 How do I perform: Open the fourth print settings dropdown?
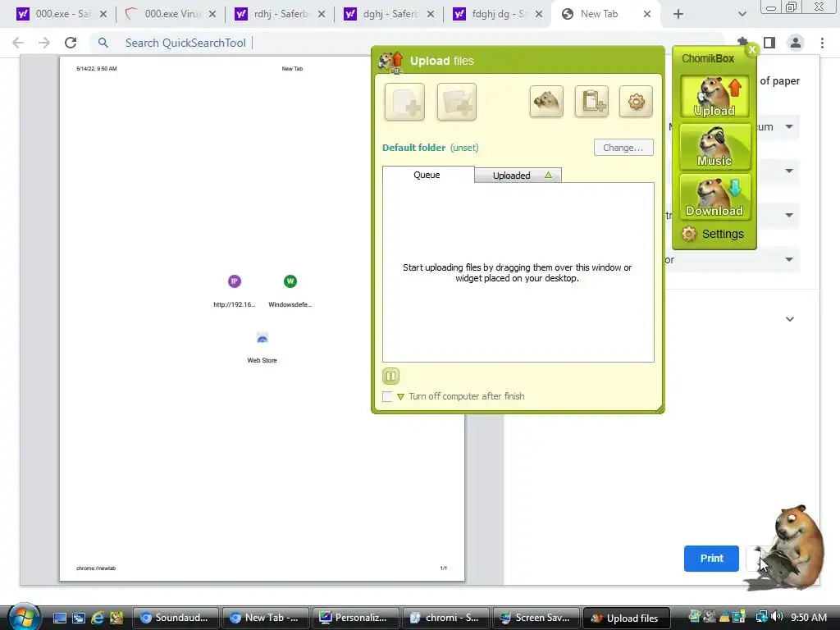(x=789, y=260)
